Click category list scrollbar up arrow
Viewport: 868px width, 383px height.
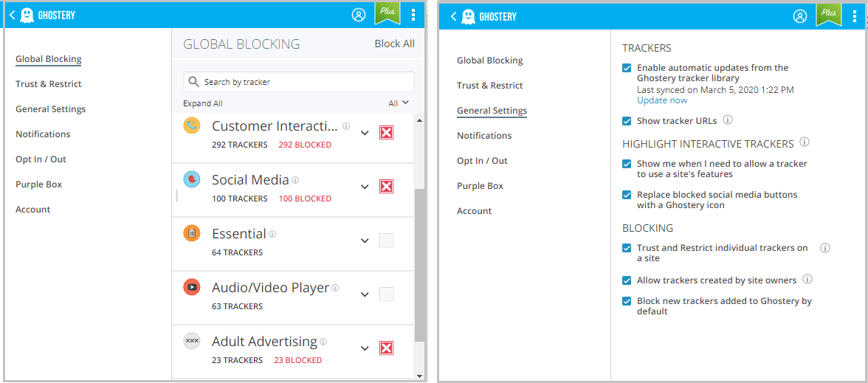click(x=419, y=120)
